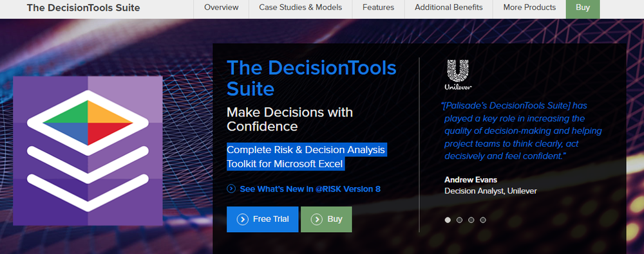
Task: Click the circled arrow icon in Free Trial button
Action: [x=243, y=219]
